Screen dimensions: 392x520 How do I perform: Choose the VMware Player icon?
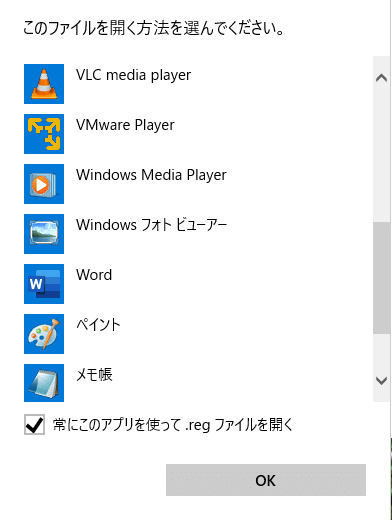(x=44, y=134)
